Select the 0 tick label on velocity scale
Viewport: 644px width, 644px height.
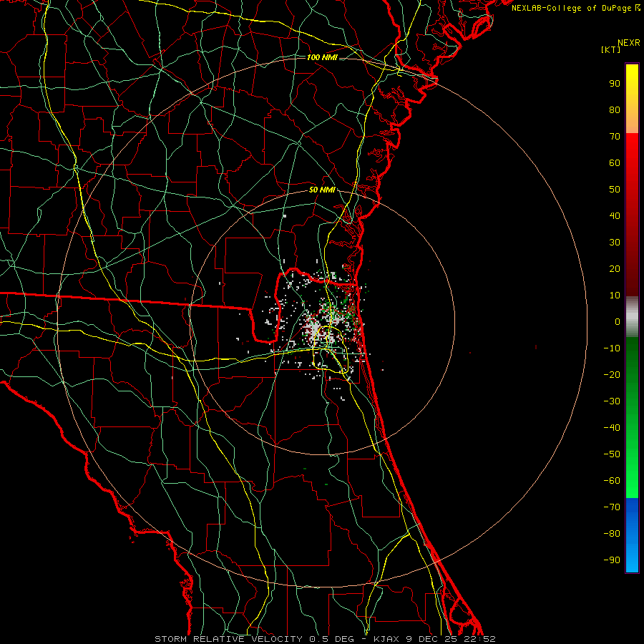pos(618,321)
